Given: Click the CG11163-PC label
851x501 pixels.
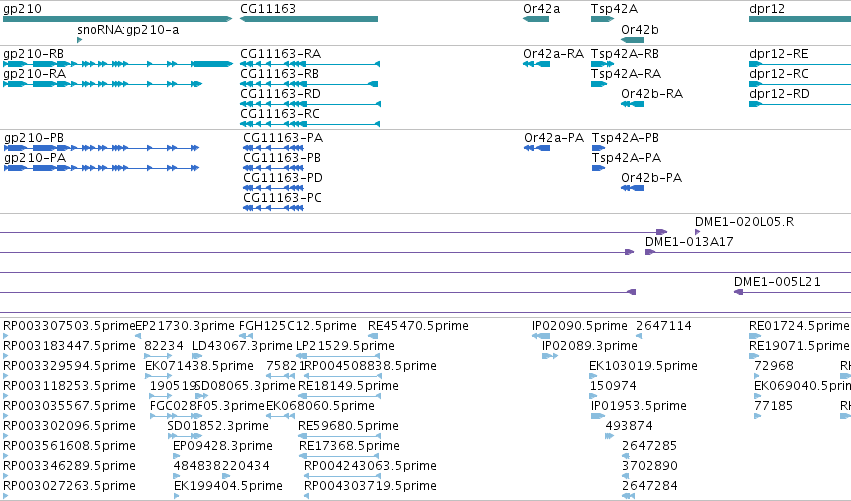Looking at the screenshot, I should coord(282,198).
